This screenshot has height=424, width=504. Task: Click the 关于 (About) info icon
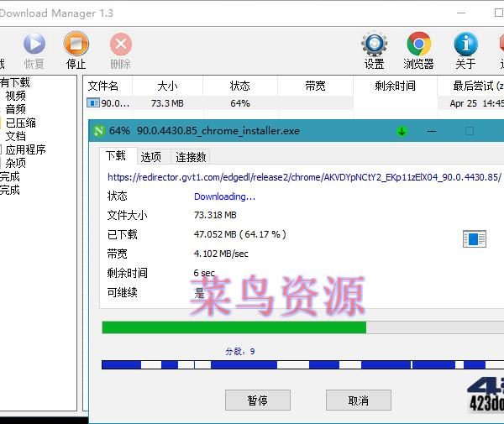[x=465, y=44]
